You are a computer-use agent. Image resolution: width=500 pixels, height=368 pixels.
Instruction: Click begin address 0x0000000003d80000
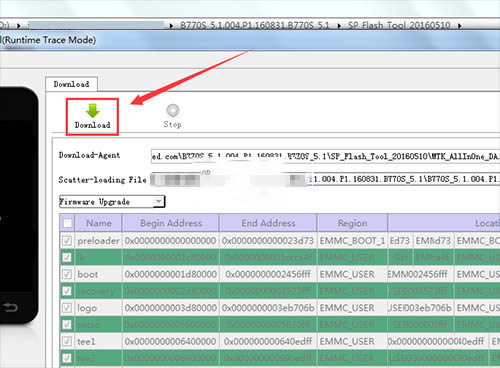click(170, 307)
